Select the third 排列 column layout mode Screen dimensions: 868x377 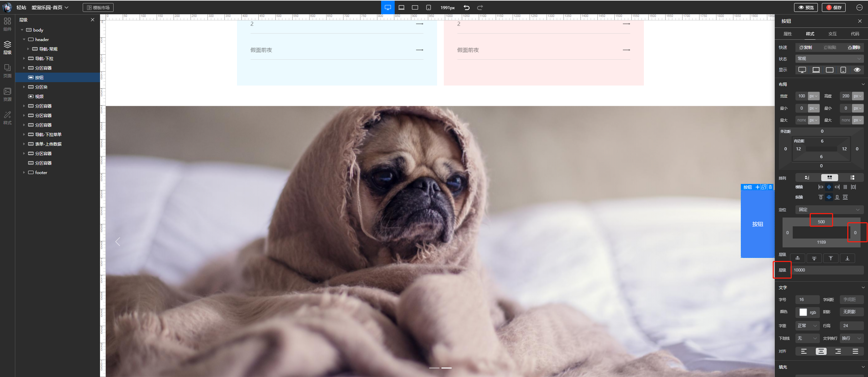[x=852, y=177]
